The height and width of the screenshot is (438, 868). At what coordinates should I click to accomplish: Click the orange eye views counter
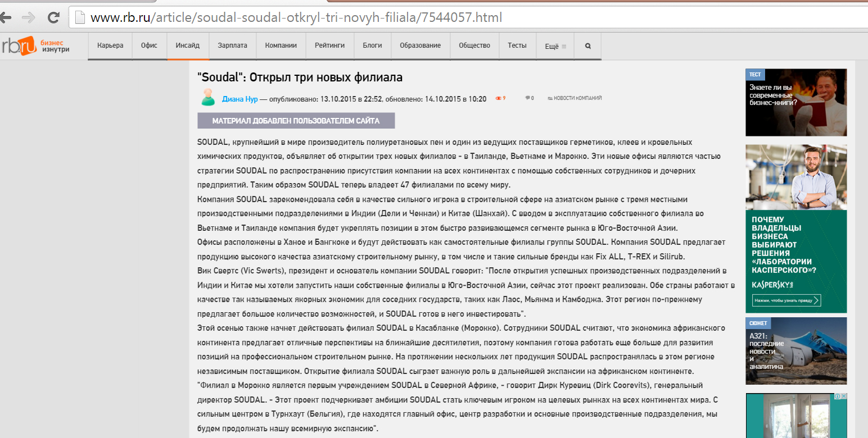(x=500, y=98)
